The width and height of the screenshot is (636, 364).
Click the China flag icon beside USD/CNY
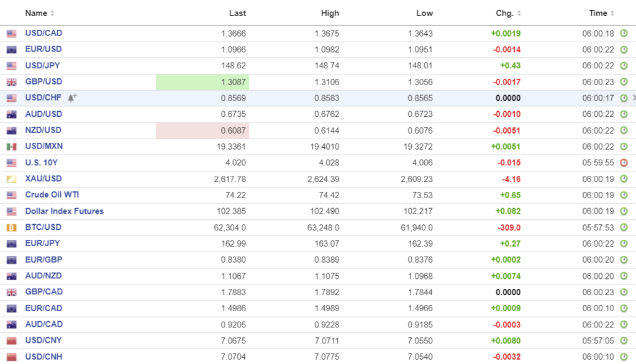[x=11, y=340]
